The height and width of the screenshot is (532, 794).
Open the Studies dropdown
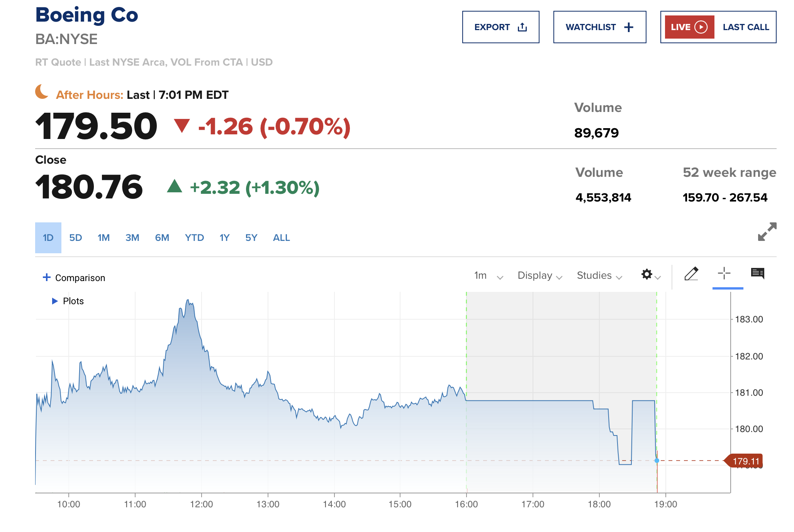click(599, 276)
